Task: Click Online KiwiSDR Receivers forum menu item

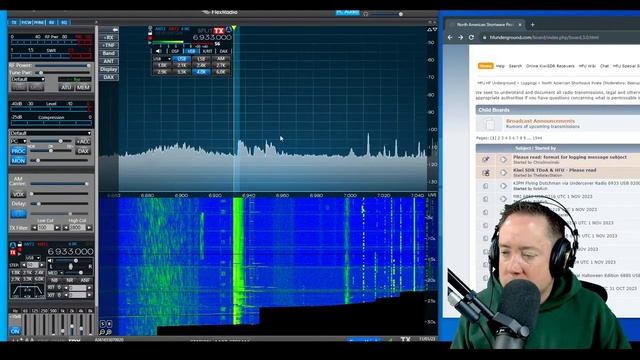Action: pos(550,66)
